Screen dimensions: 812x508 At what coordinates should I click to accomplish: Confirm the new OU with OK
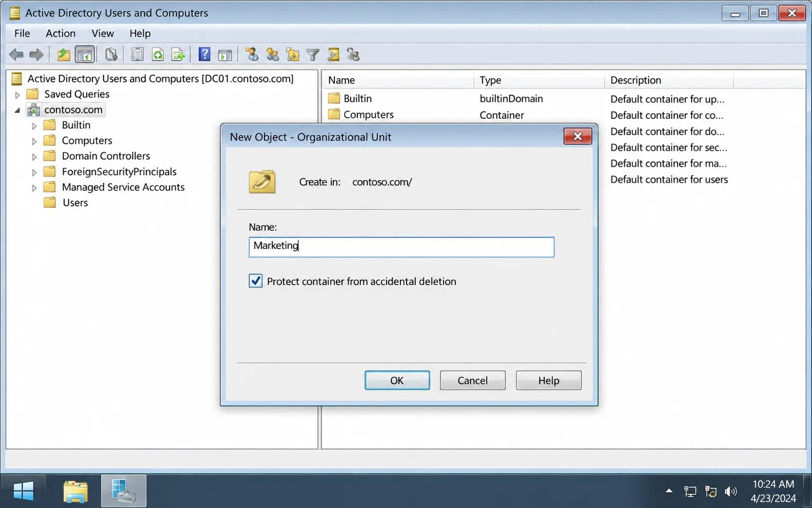point(397,380)
